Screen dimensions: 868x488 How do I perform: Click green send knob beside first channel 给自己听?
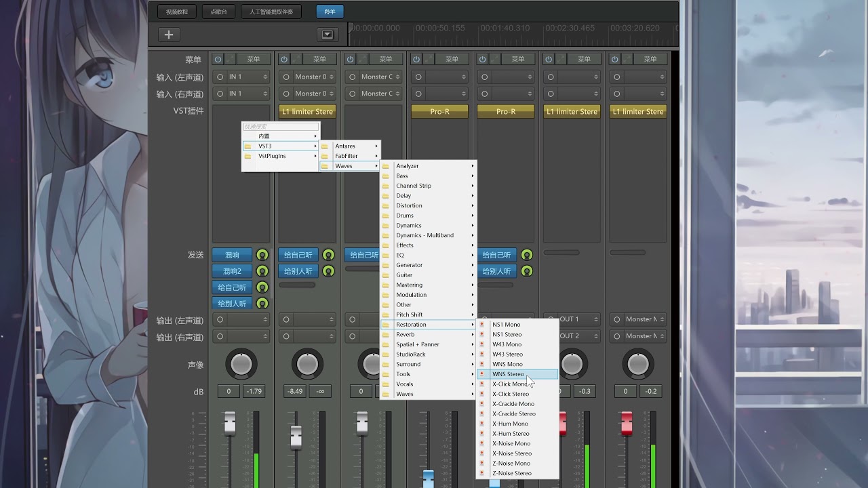[x=262, y=288]
